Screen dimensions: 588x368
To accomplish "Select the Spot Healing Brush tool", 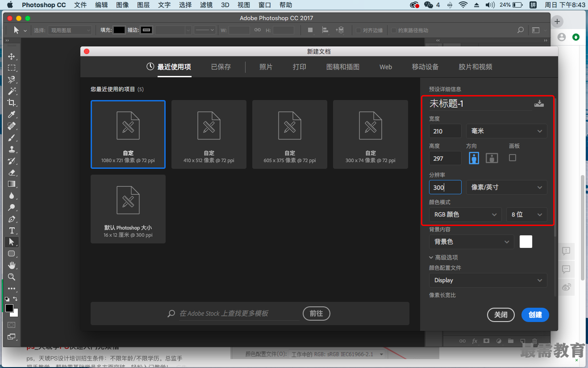I will point(12,126).
